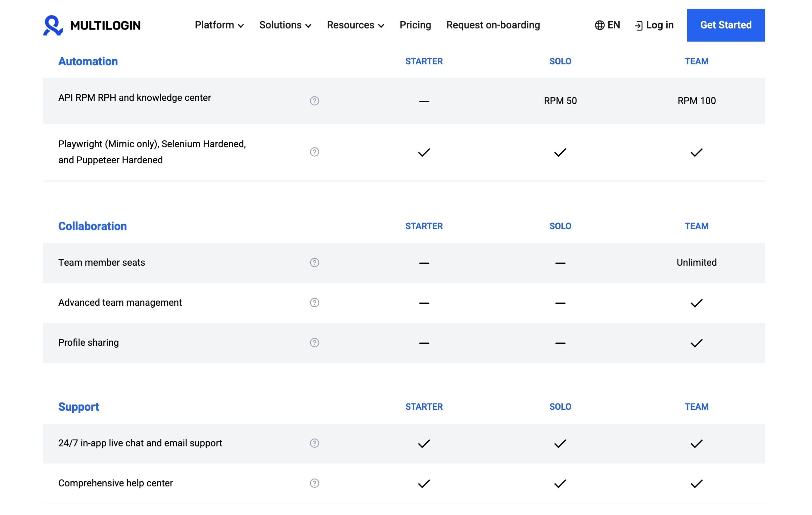Click TEAM header in Automation section
This screenshot has width=812, height=515.
(696, 61)
